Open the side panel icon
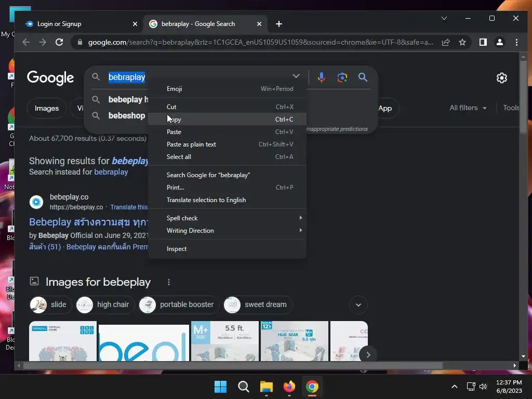The height and width of the screenshot is (399, 532). pyautogui.click(x=483, y=42)
